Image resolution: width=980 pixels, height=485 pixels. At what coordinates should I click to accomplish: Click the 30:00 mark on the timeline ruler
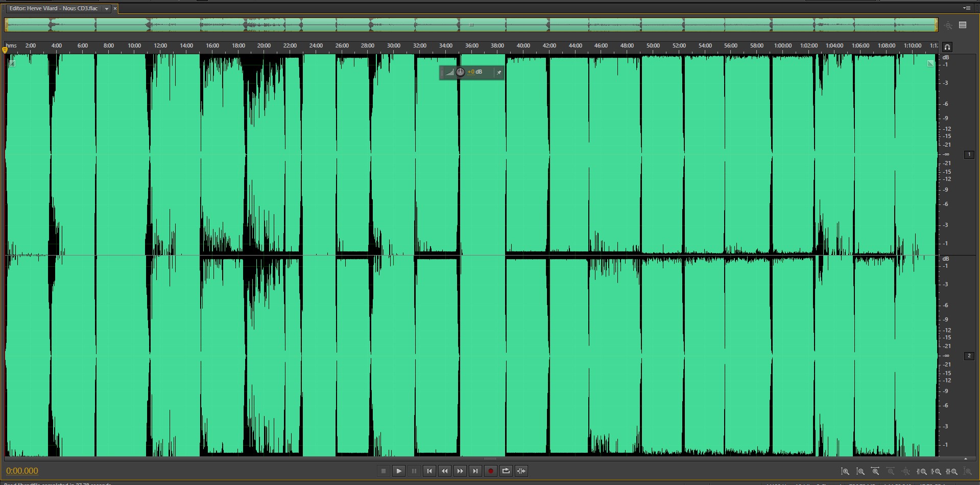coord(393,46)
